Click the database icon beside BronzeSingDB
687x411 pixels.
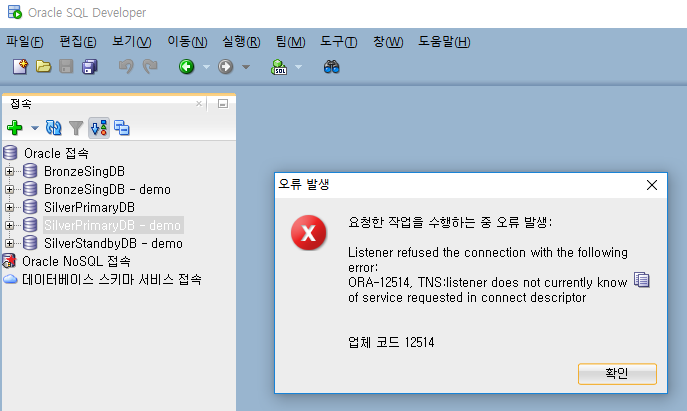point(30,171)
